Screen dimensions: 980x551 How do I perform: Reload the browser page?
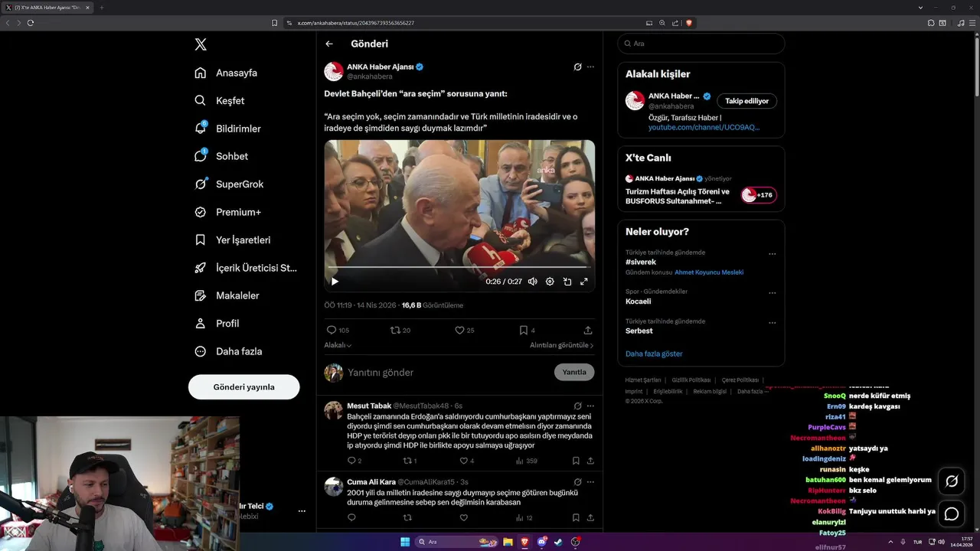tap(31, 23)
